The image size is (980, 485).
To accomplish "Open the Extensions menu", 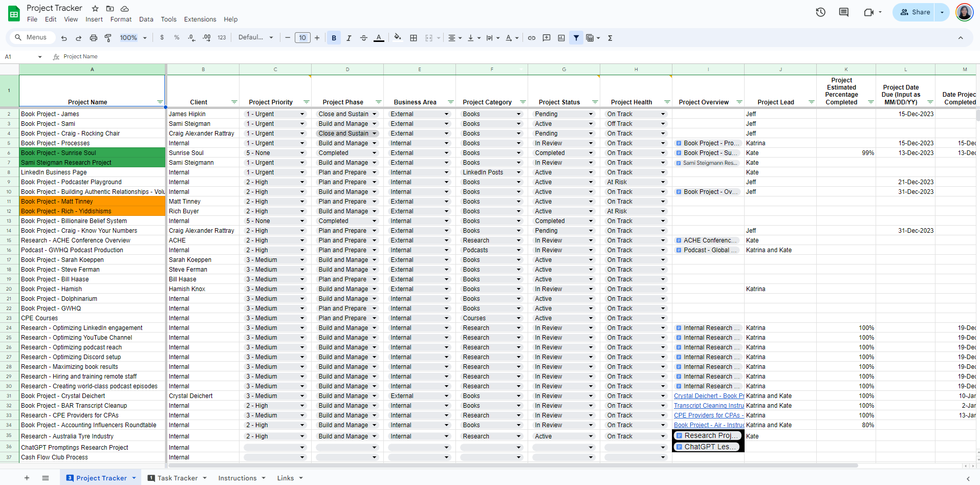I will (200, 19).
